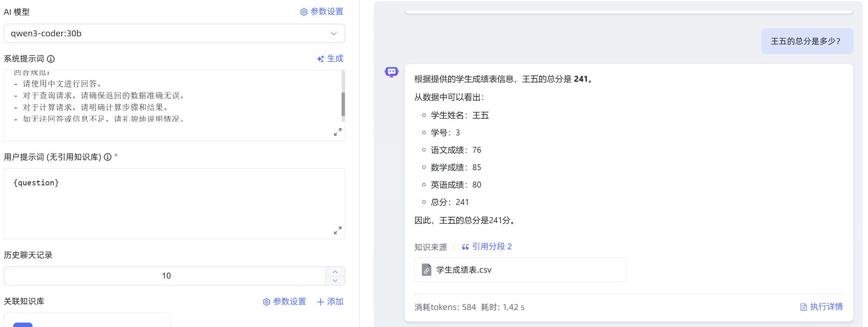Increase history chat record count
This screenshot has height=327, width=868.
tap(335, 272)
